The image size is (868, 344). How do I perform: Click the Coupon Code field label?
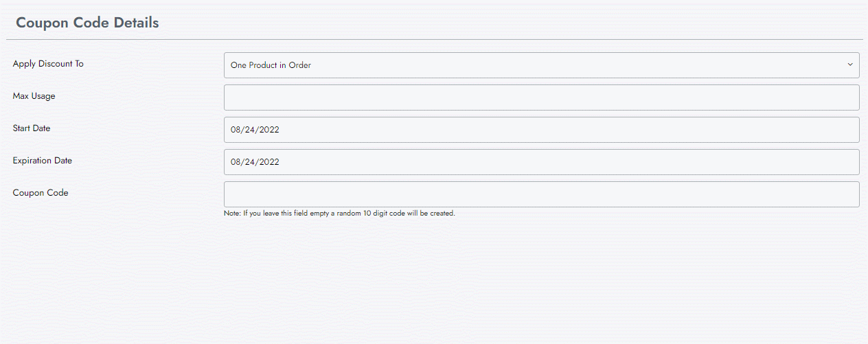coord(41,193)
